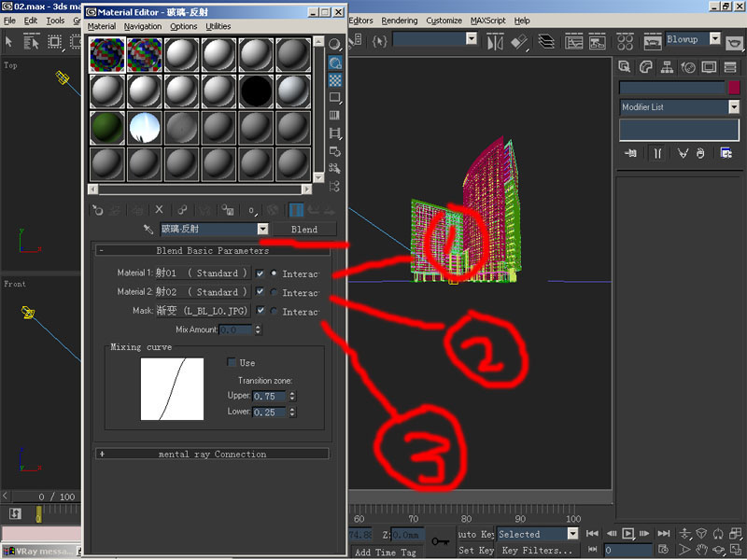Increase Upper transition zone spinner
747x560 pixels.
(292, 393)
